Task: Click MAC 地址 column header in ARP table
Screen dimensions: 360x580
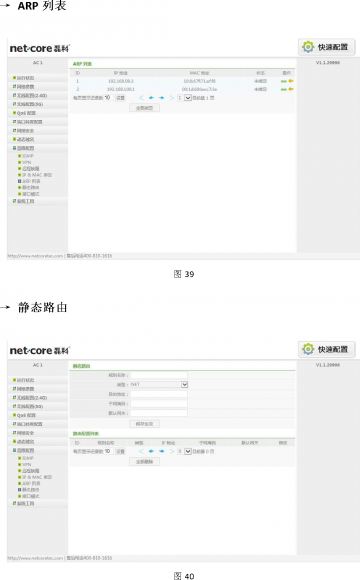Action: coord(199,73)
